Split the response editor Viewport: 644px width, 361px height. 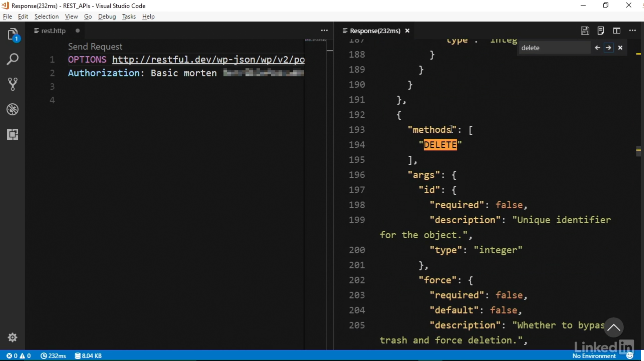[x=617, y=30]
